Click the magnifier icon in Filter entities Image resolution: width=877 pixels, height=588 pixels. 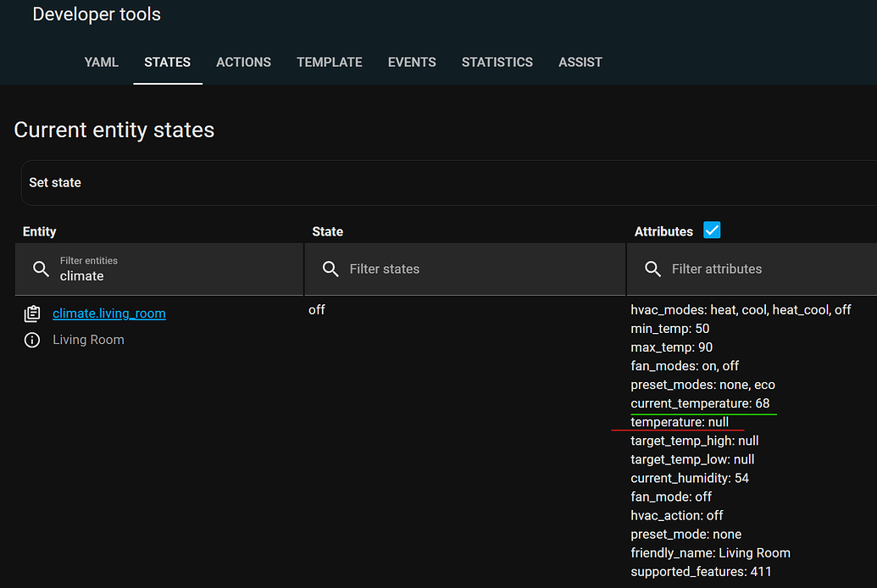coord(41,269)
